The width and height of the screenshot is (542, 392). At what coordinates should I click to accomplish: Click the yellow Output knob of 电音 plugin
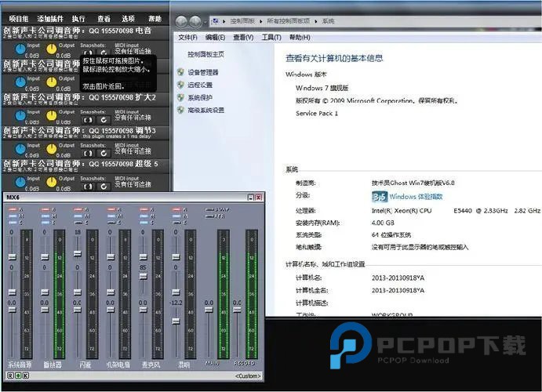52,49
